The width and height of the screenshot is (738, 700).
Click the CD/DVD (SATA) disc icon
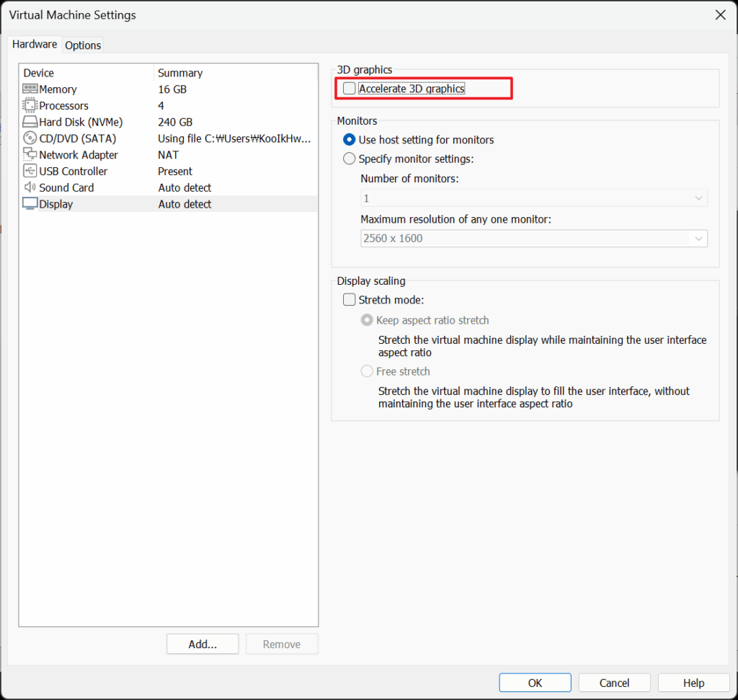click(30, 138)
